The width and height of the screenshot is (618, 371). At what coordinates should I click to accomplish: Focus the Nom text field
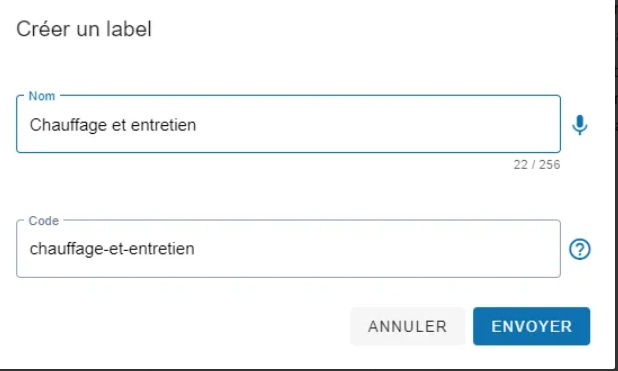(x=288, y=124)
